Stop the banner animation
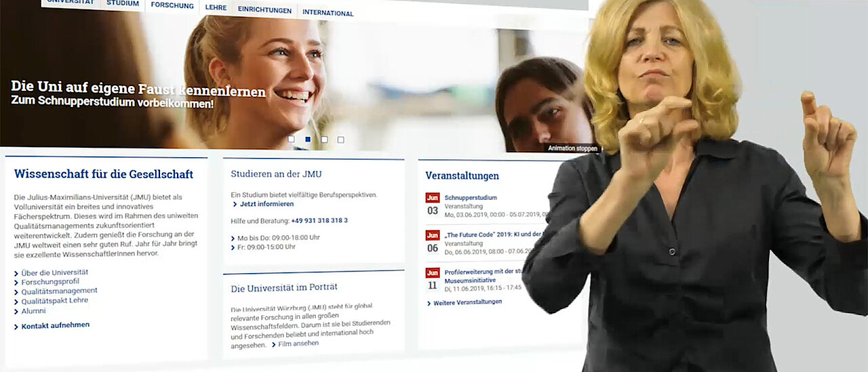868x372 pixels. pyautogui.click(x=572, y=148)
